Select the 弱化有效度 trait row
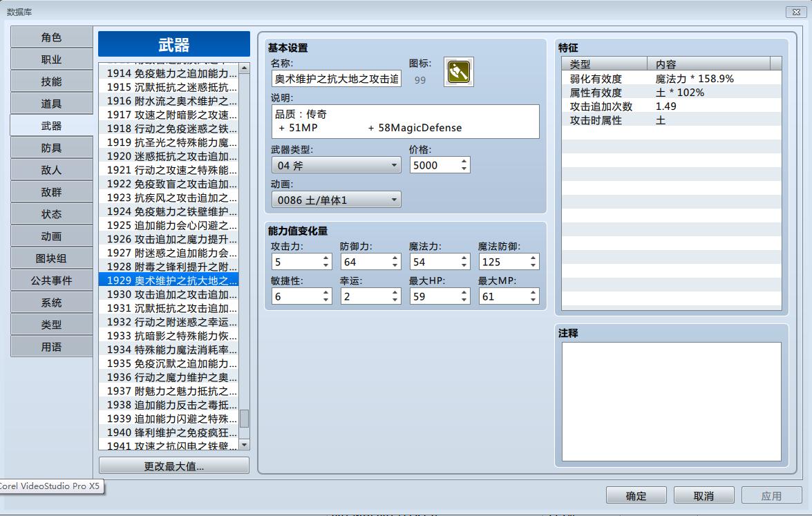The image size is (812, 516). coord(672,79)
